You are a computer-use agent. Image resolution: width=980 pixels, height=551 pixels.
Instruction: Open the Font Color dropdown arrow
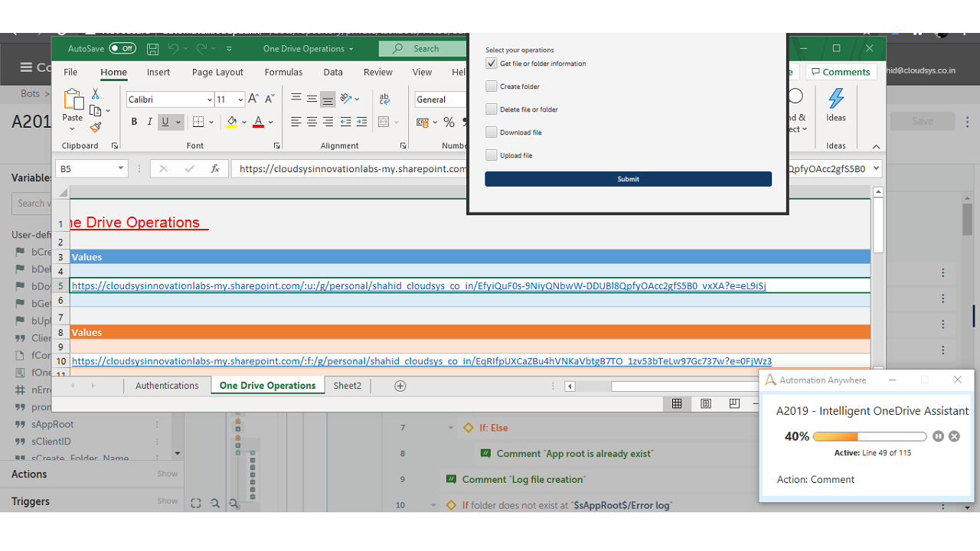270,122
